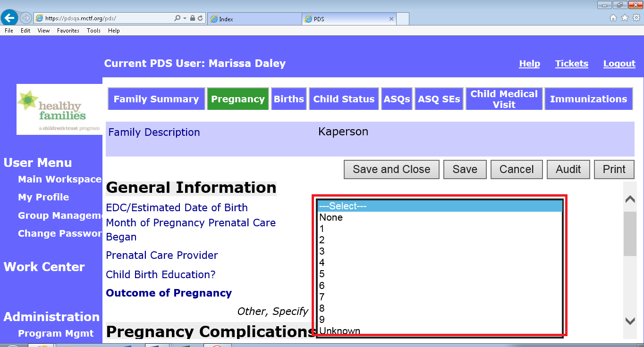Open the Child Medical Visit tab

504,99
